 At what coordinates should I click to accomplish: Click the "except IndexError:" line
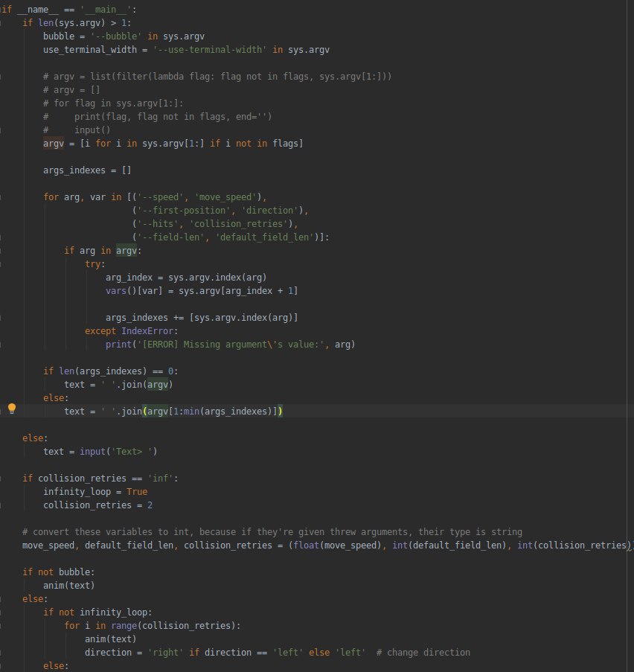[131, 331]
